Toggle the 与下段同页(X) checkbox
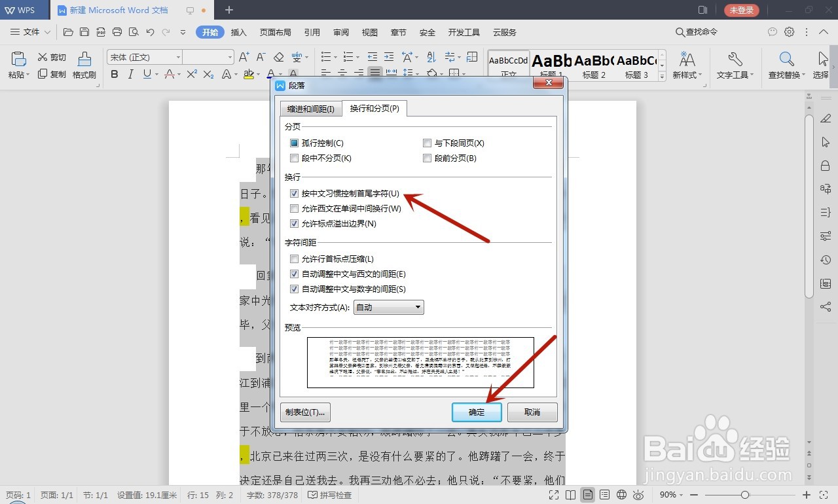This screenshot has width=838, height=504. click(x=428, y=143)
